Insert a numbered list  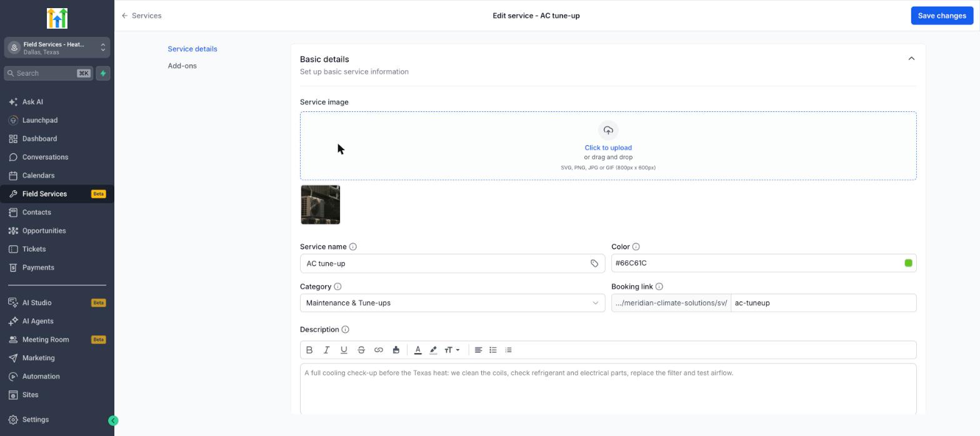[x=508, y=350]
